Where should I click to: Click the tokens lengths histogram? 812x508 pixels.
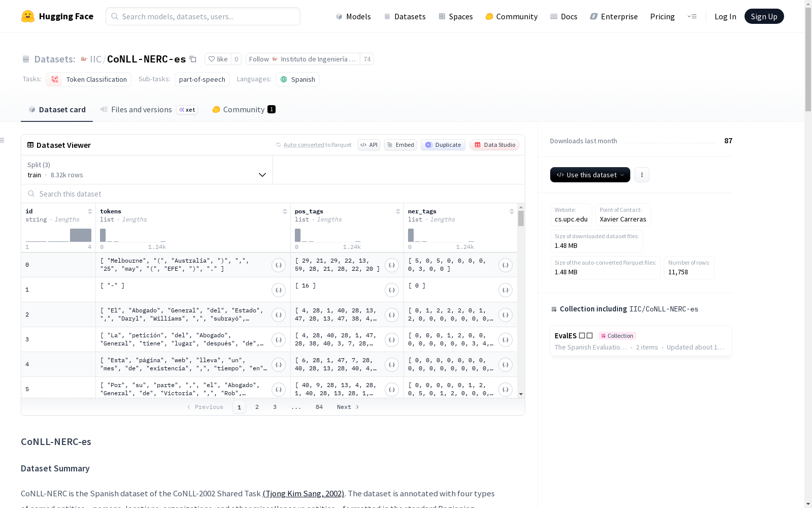[133, 235]
